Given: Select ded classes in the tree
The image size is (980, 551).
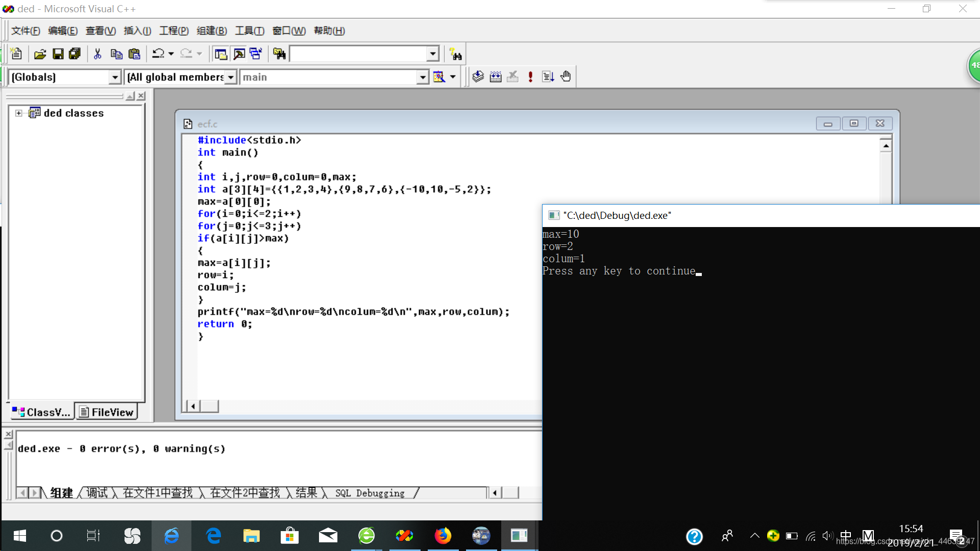Looking at the screenshot, I should 73,113.
